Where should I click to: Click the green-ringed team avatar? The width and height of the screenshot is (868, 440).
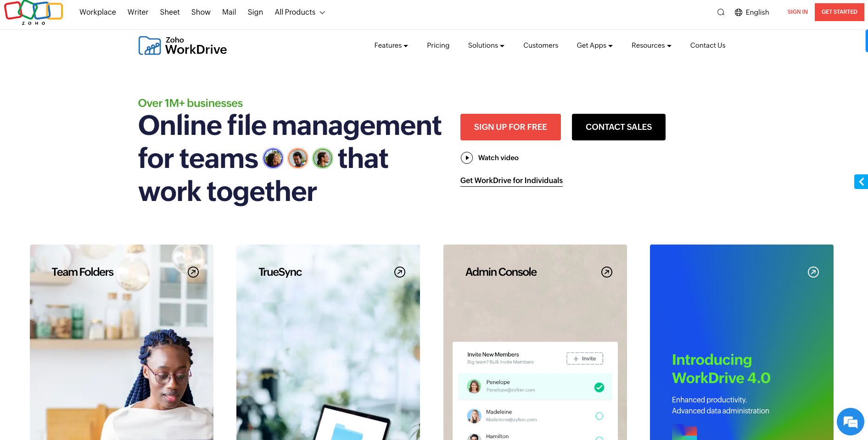point(323,158)
